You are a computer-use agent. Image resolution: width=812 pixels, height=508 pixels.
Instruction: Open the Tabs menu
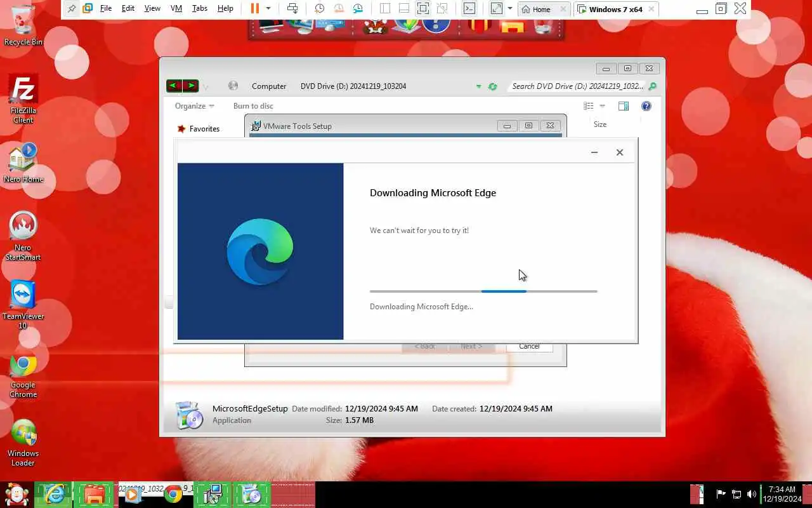point(199,9)
